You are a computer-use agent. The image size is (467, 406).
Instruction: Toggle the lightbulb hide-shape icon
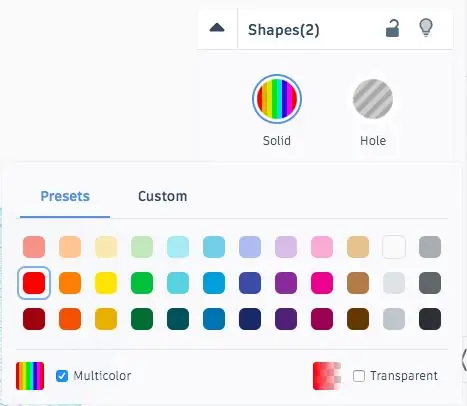pyautogui.click(x=426, y=28)
